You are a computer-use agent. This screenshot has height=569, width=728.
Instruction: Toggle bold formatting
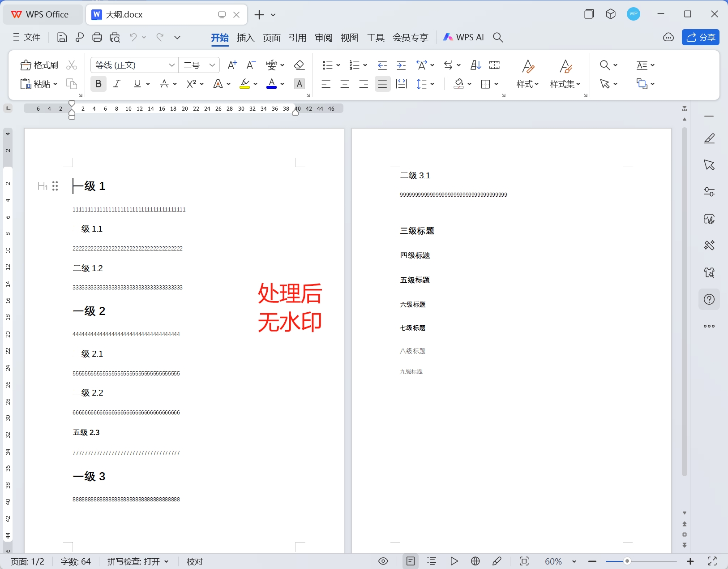[x=98, y=84]
